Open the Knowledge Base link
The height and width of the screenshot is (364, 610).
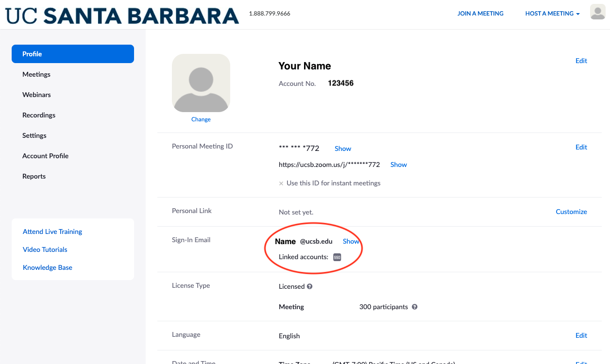coord(48,267)
